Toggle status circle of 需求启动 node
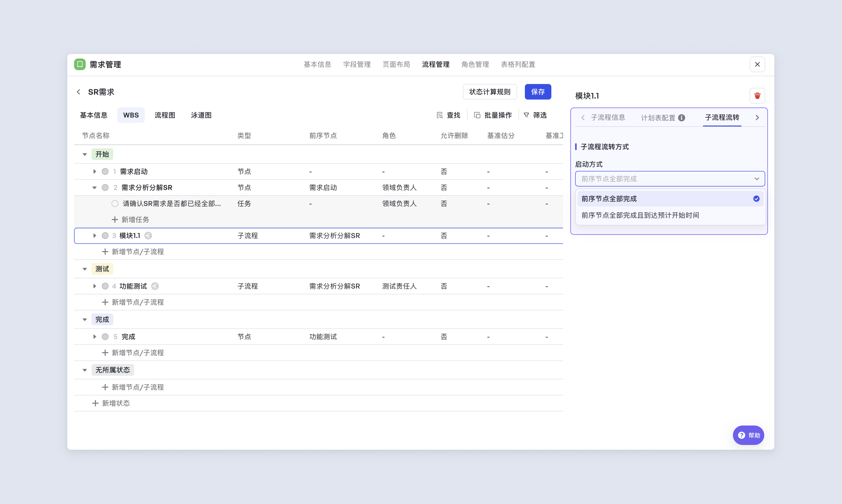The image size is (842, 504). click(105, 171)
